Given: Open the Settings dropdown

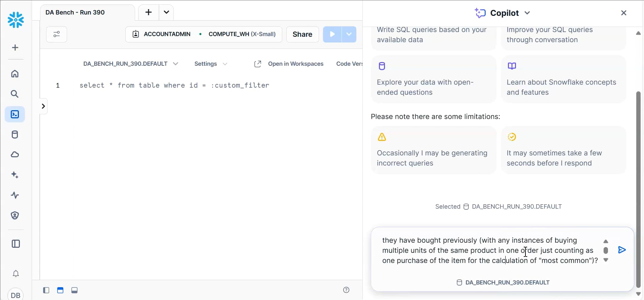Looking at the screenshot, I should [211, 64].
